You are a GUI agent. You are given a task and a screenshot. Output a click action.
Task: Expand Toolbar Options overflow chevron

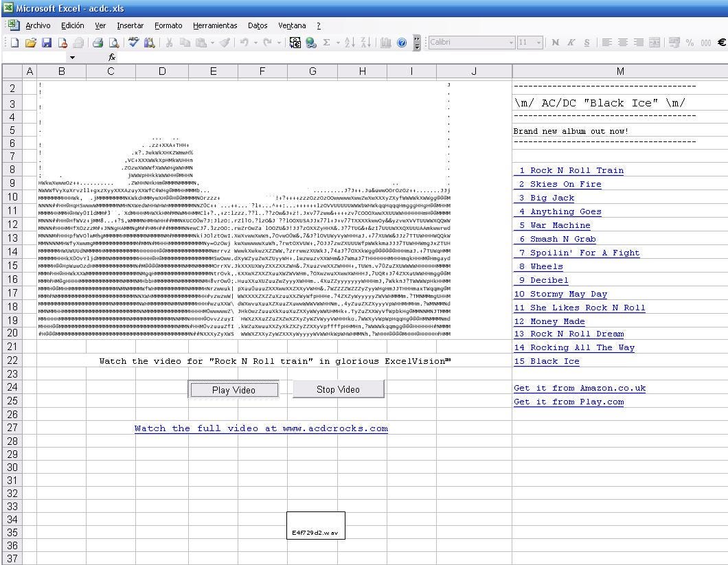417,43
